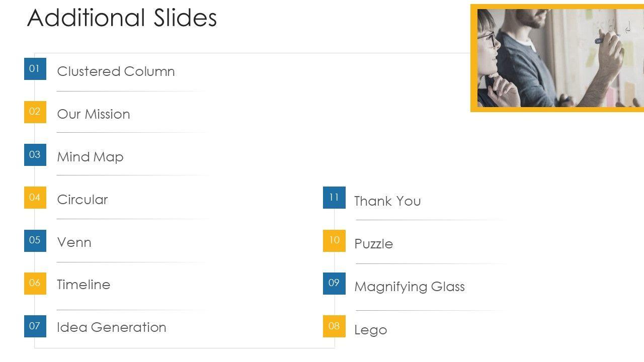Select the yellow 04 number badge

(35, 198)
